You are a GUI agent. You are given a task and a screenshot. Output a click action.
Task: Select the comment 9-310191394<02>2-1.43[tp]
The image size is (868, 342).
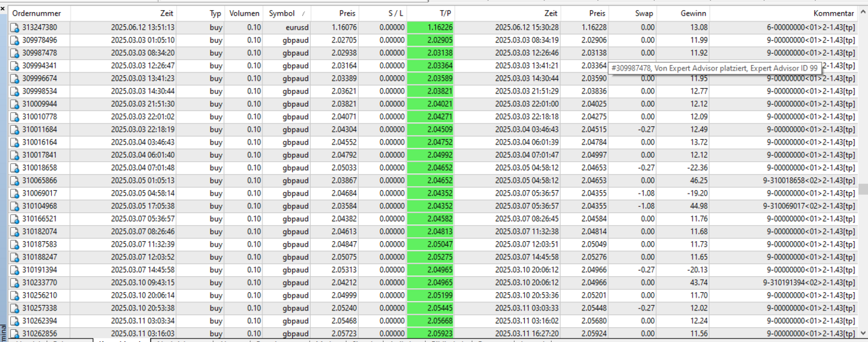pos(809,283)
